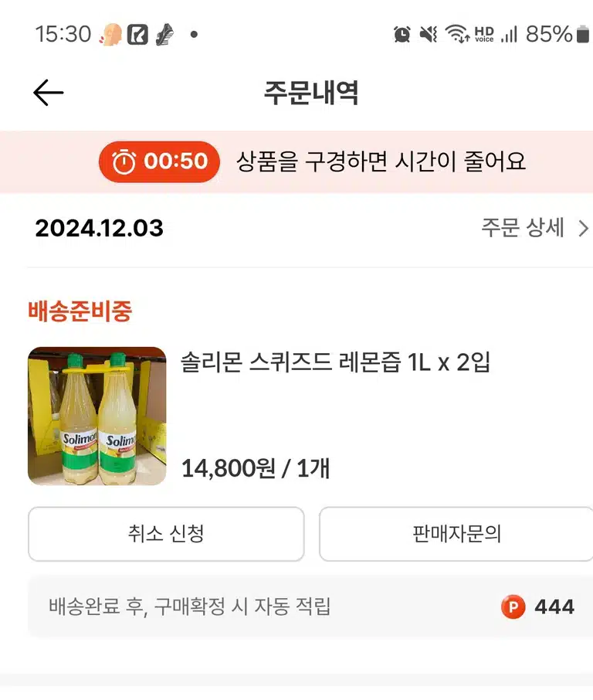Tap the battery 85% indicator
This screenshot has width=593, height=700.
(557, 34)
